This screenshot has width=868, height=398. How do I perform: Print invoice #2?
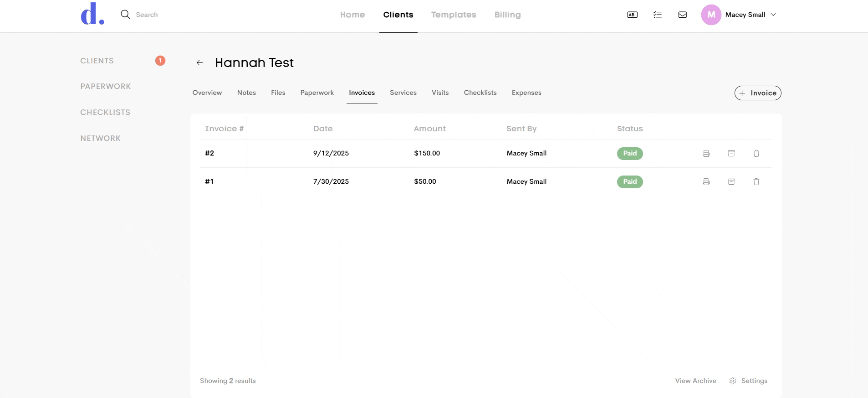pos(706,154)
